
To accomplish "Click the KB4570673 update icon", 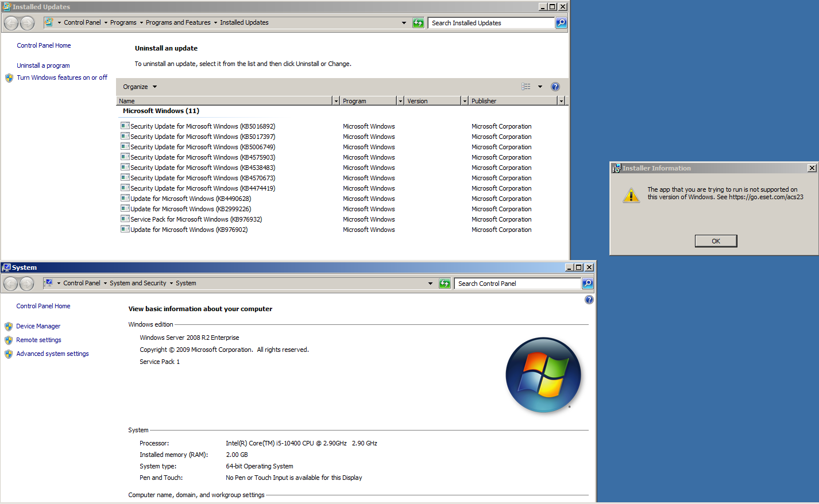I will 125,177.
